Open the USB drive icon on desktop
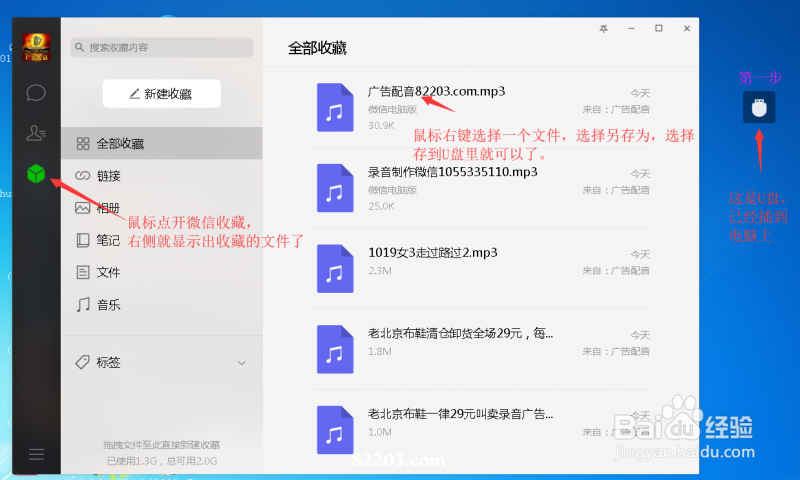 point(759,107)
